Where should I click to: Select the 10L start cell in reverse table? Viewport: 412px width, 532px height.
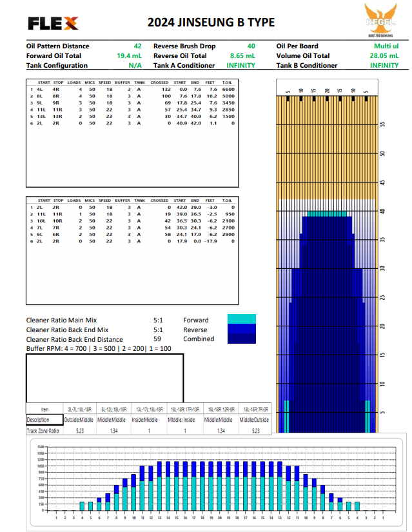[x=41, y=221]
